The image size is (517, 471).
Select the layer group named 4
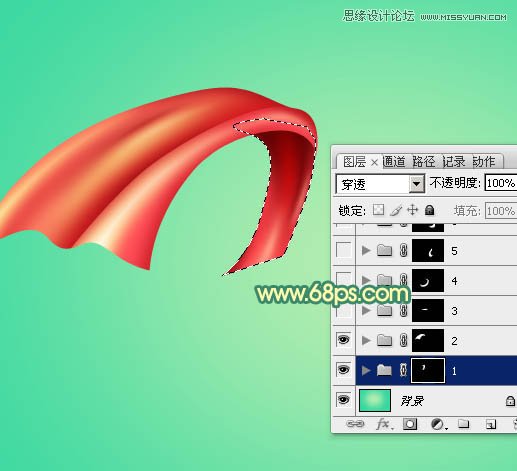coord(455,281)
